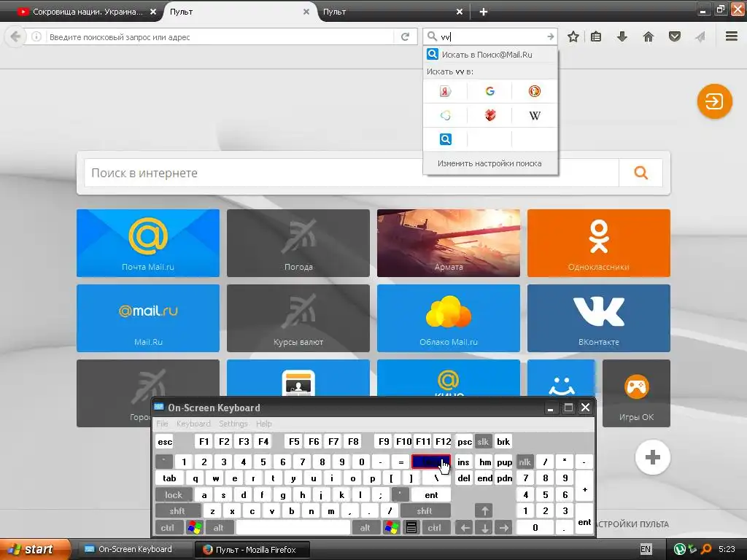Click the up arrow key on keyboard

(484, 511)
